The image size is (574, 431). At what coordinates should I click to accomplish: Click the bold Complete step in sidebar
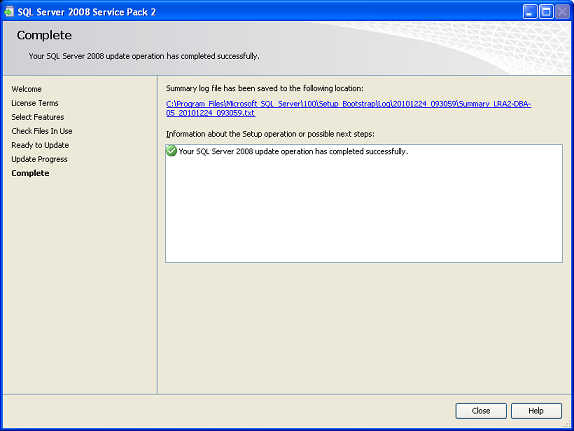(30, 173)
